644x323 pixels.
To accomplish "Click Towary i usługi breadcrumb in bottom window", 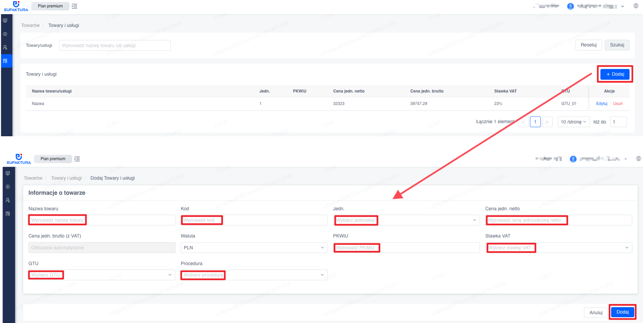I will [66, 178].
